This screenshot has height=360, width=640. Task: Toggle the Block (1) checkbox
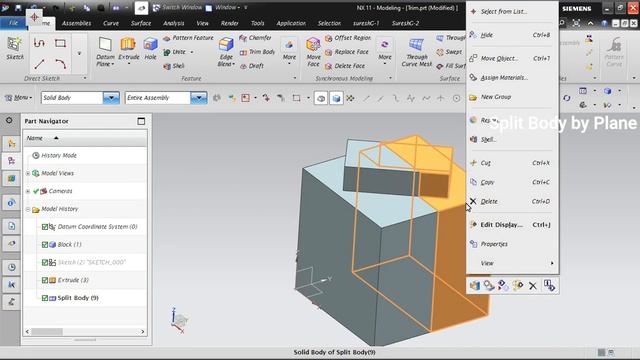45,244
